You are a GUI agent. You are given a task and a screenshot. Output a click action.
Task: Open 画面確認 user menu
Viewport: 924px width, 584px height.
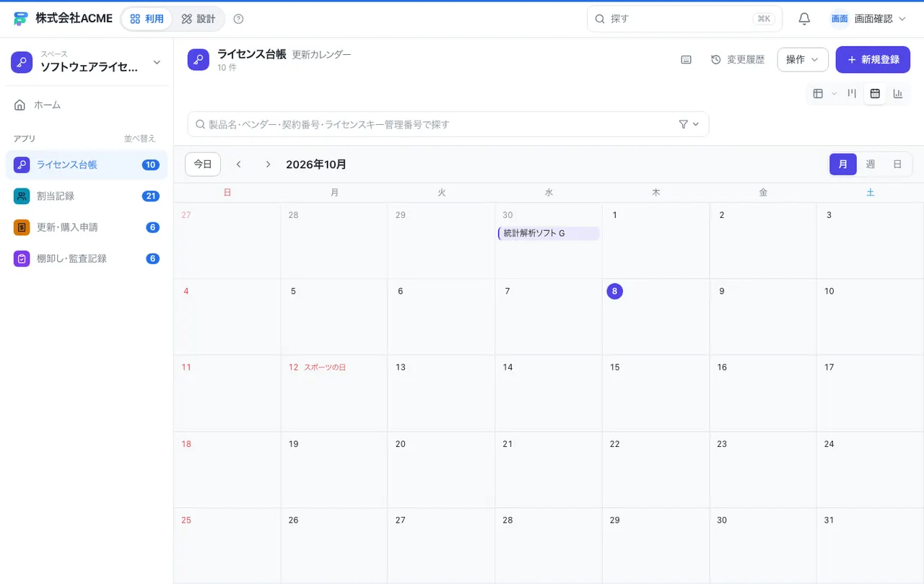click(868, 19)
